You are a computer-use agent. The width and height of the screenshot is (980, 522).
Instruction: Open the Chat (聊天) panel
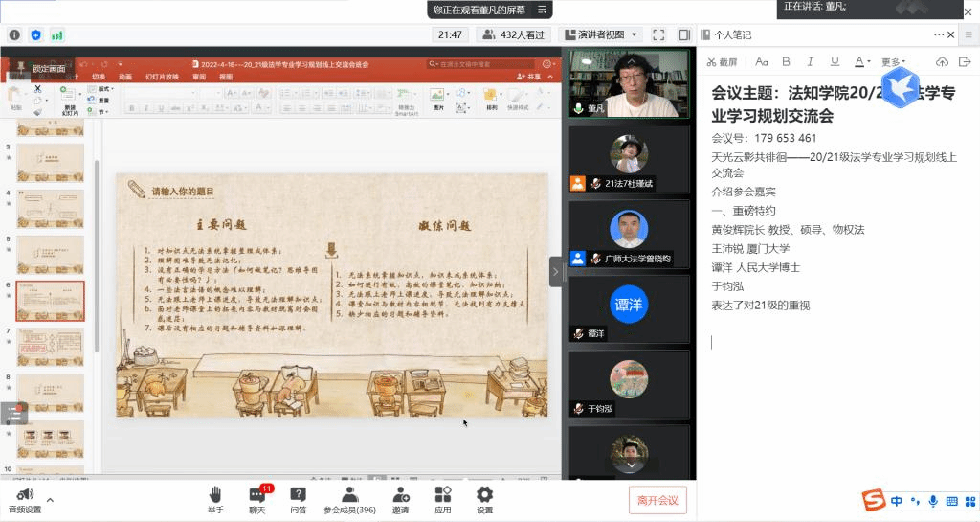click(257, 499)
